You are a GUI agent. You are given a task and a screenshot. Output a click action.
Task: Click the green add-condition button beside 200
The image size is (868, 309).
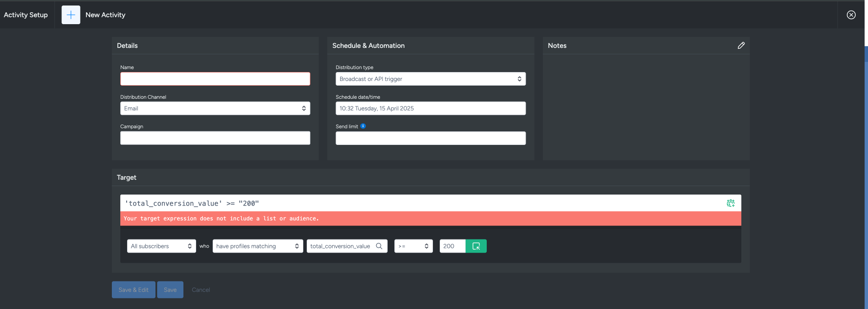click(476, 246)
